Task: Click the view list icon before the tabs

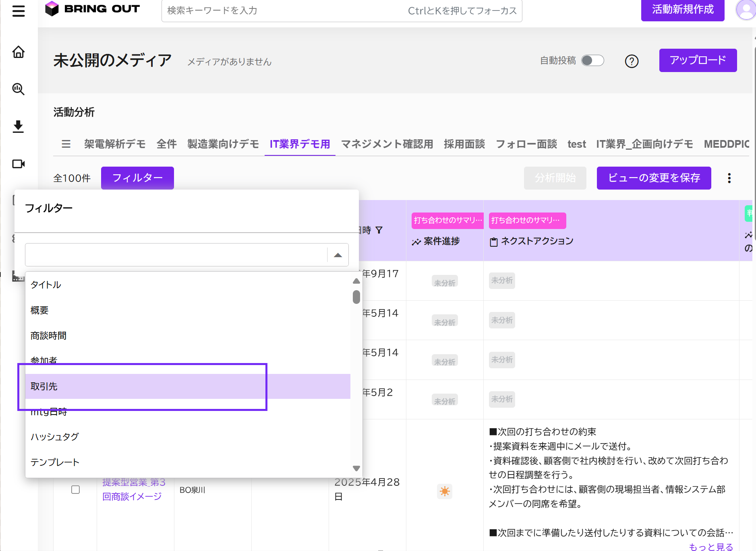Action: coord(66,144)
